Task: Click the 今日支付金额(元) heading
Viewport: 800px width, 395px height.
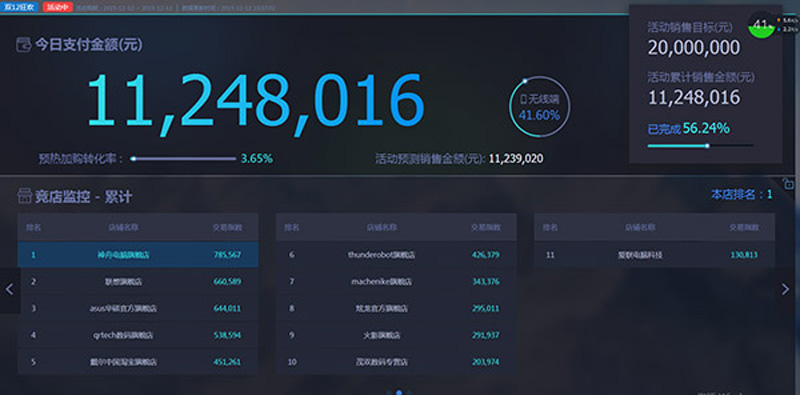Action: (x=88, y=45)
